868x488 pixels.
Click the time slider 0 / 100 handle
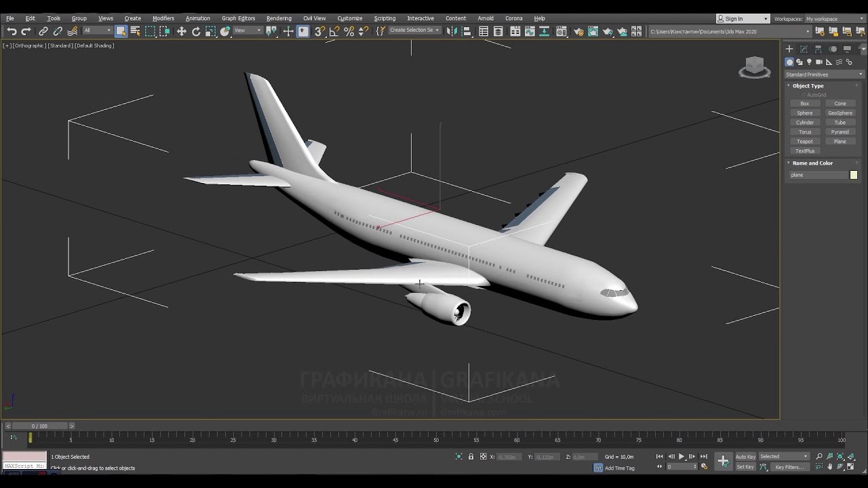point(40,426)
